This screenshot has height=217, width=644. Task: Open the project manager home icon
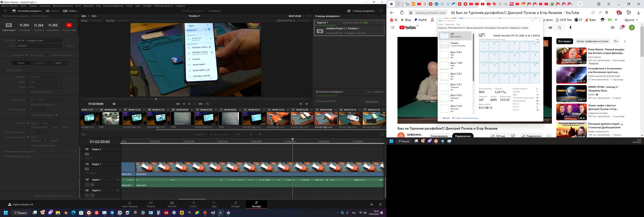(x=371, y=204)
